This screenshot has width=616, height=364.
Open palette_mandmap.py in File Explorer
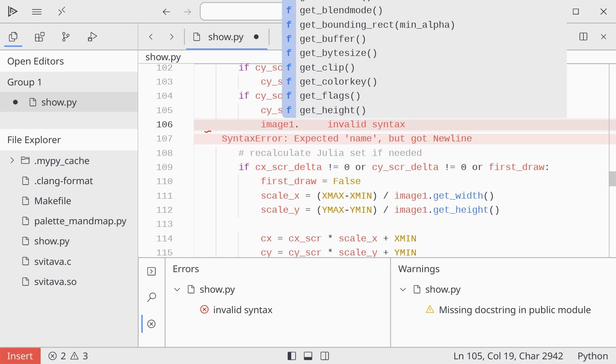80,221
